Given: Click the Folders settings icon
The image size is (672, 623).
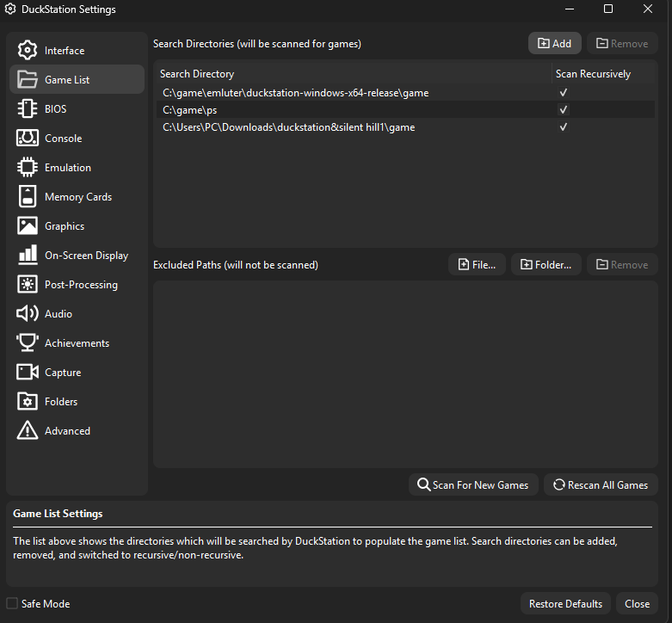Looking at the screenshot, I should [28, 402].
